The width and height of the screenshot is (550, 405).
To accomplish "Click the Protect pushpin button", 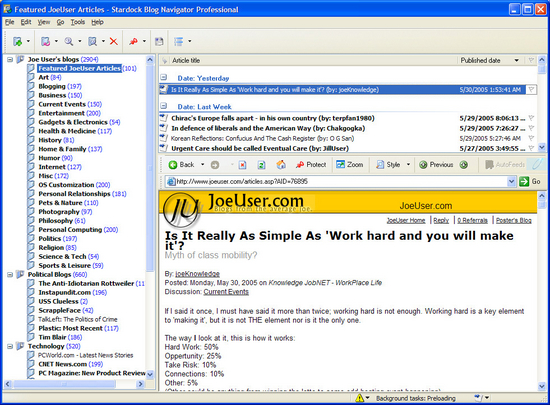I will point(311,164).
